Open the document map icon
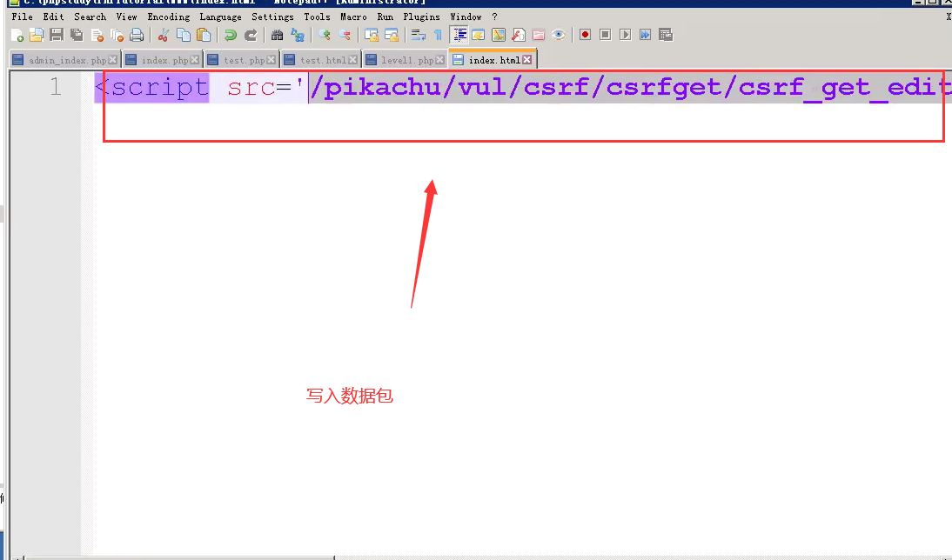 [x=499, y=35]
